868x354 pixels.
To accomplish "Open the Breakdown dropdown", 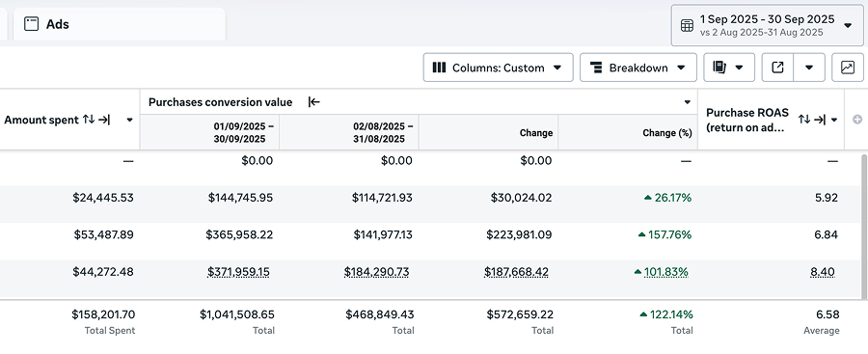I will (637, 68).
